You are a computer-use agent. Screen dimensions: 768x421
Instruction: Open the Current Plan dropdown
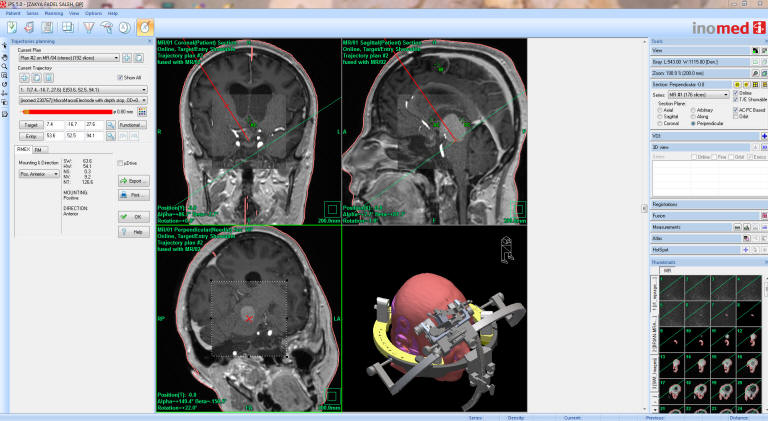pyautogui.click(x=118, y=59)
